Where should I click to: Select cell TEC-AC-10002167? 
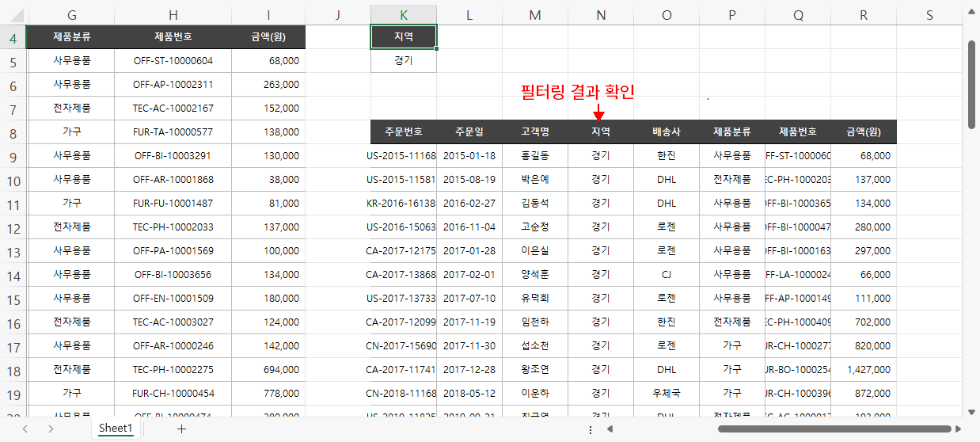click(173, 108)
